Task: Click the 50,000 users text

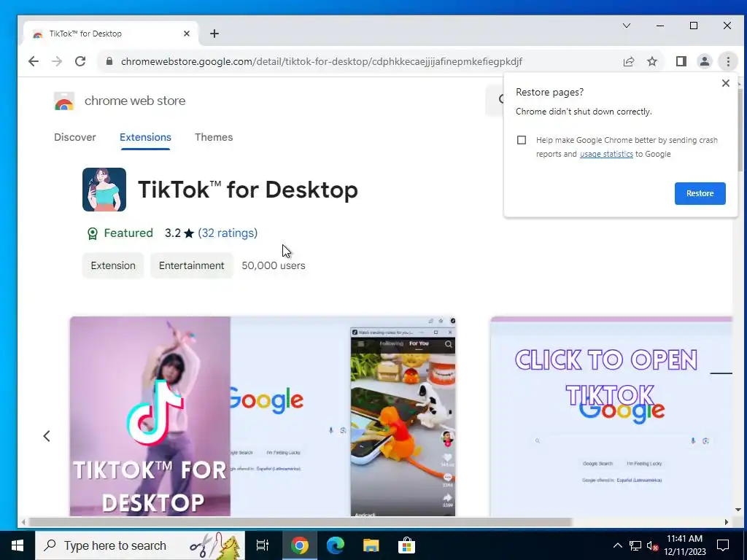Action: 274,265
